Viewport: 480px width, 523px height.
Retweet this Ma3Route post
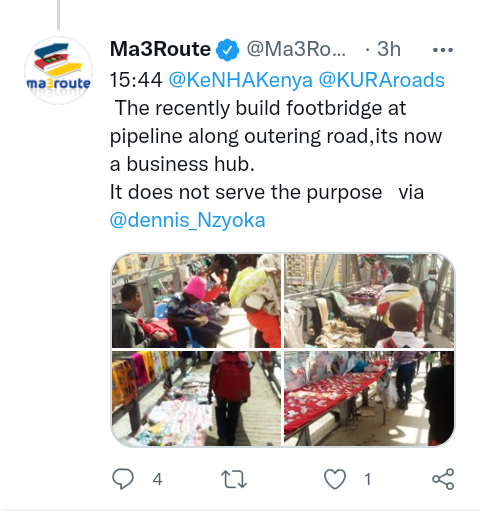[x=234, y=479]
